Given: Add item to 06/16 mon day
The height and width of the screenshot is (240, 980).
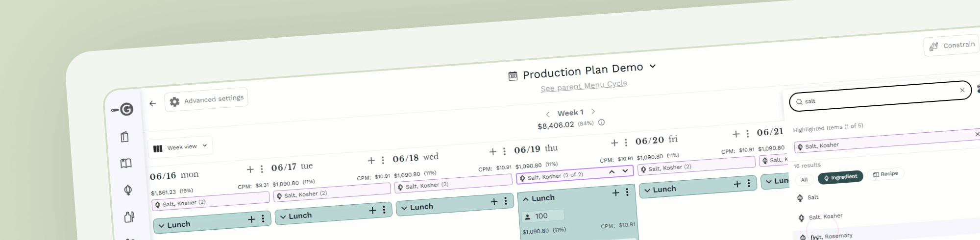Looking at the screenshot, I should coord(250,169).
